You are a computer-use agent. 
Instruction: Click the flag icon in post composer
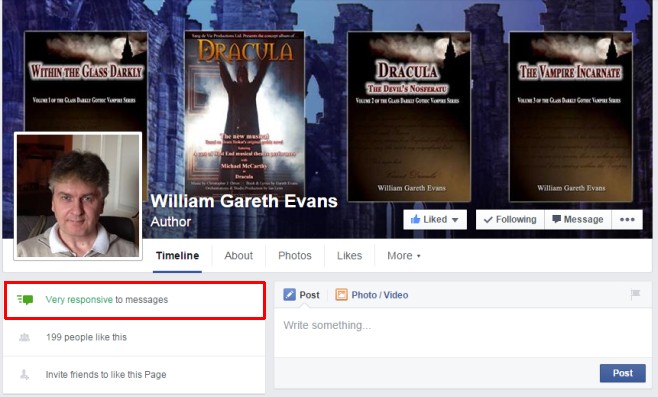click(635, 294)
